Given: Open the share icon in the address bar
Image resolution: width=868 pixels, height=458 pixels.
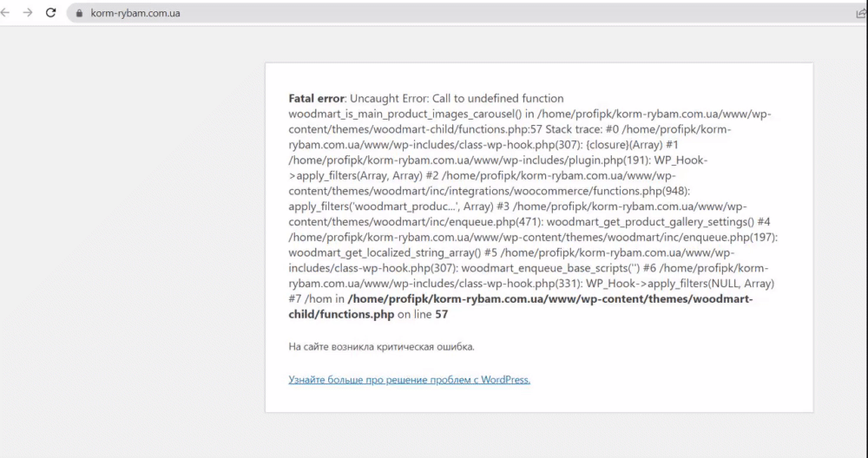Looking at the screenshot, I should click(860, 13).
